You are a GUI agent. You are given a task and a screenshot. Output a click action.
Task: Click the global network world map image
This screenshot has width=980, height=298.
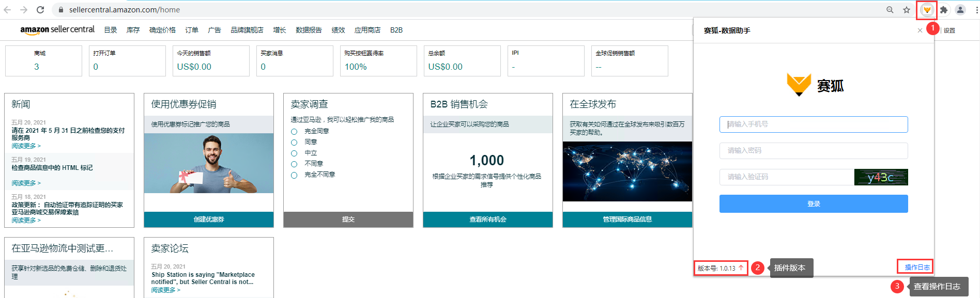[627, 171]
